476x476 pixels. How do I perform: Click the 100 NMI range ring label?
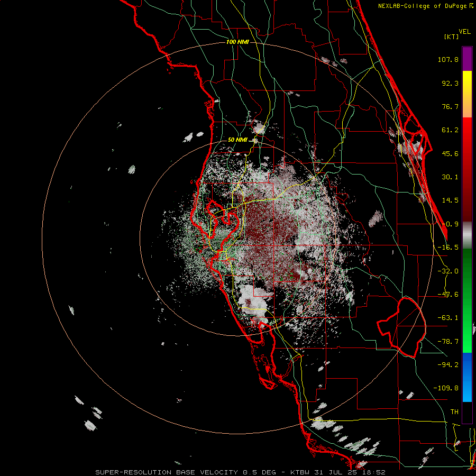click(x=237, y=42)
